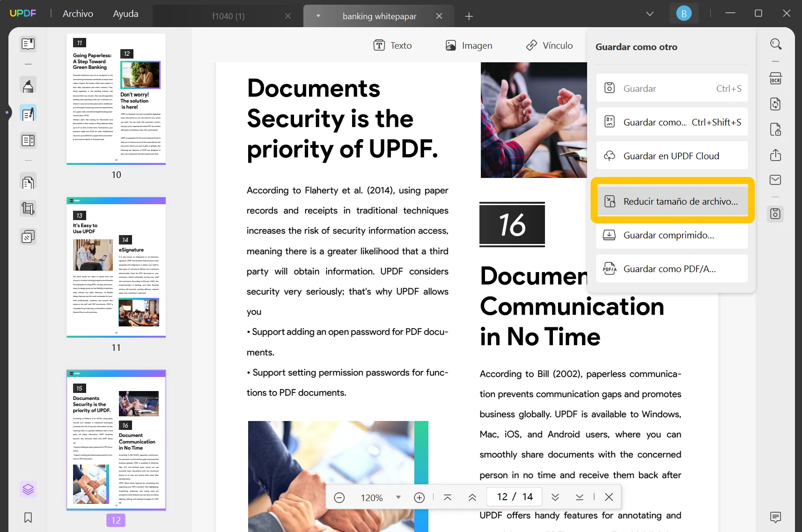
Task: Run OCR text recognition icon
Action: [776, 78]
